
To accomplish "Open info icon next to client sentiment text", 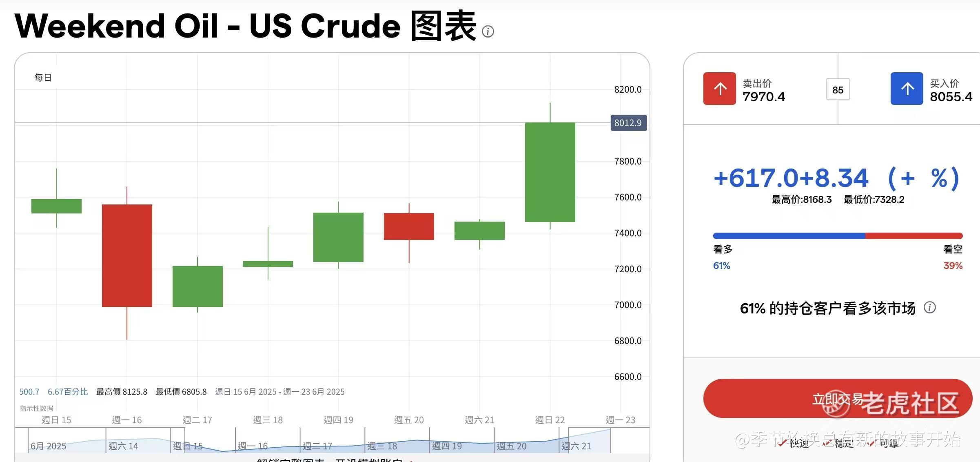I will [x=929, y=307].
